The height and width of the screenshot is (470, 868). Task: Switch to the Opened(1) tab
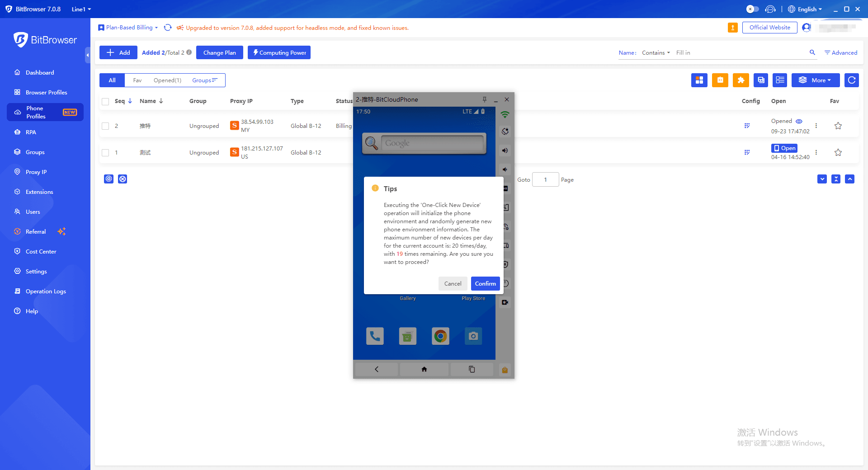[x=167, y=80]
